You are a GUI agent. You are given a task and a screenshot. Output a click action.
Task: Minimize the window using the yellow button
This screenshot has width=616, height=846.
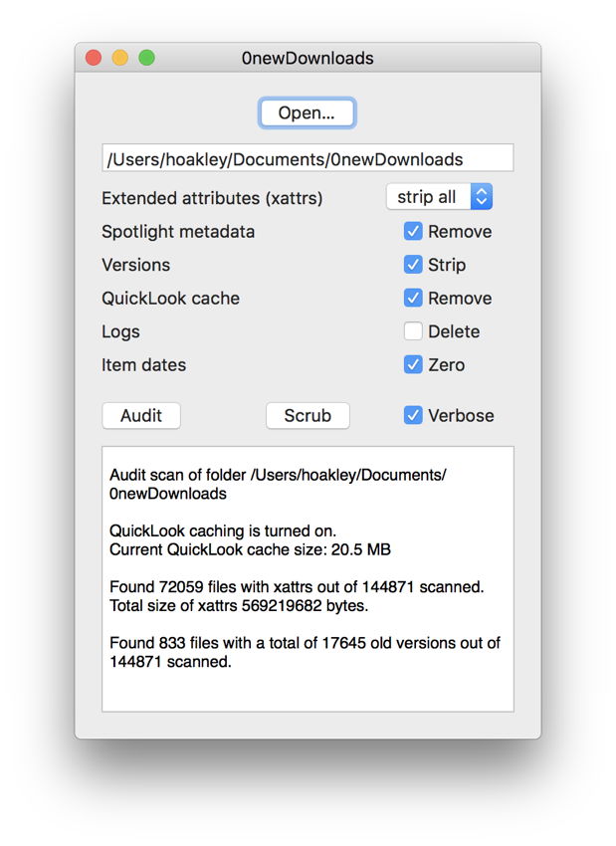pyautogui.click(x=119, y=58)
